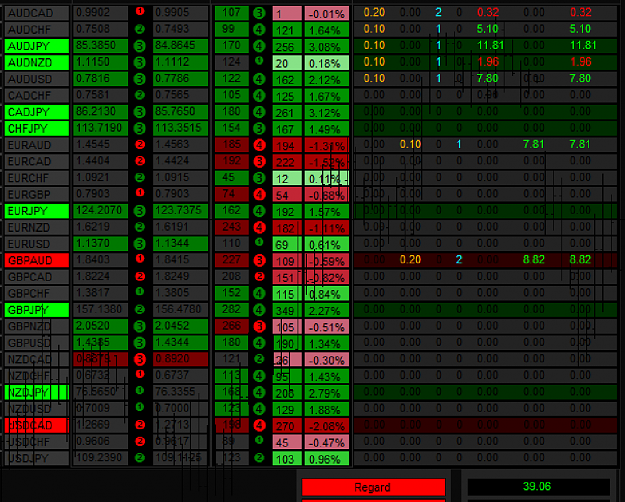Click green circle 3 beside AUDUSD 0.7816
Screen dimensions: 625x502
point(140,79)
